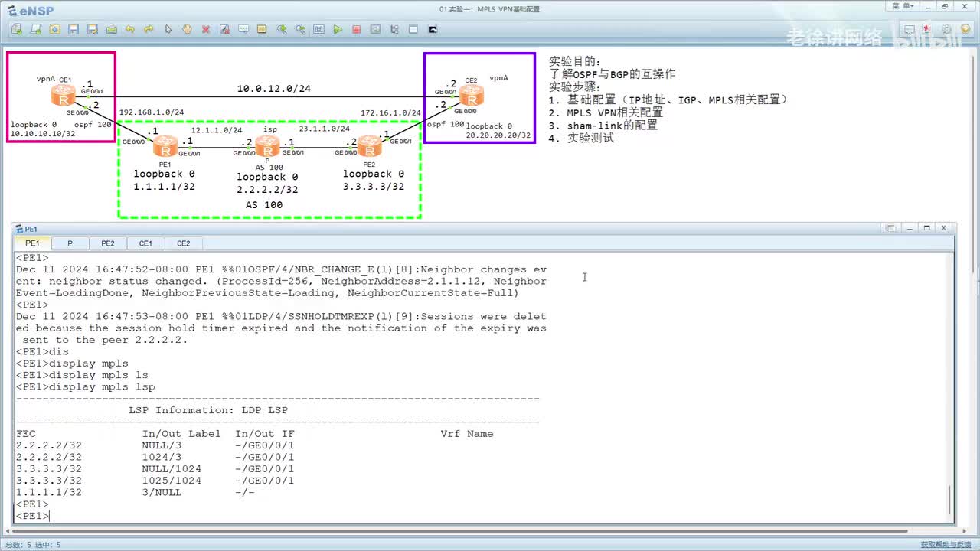The height and width of the screenshot is (551, 980).
Task: Open all CLI windows via terminal icon
Action: (433, 30)
